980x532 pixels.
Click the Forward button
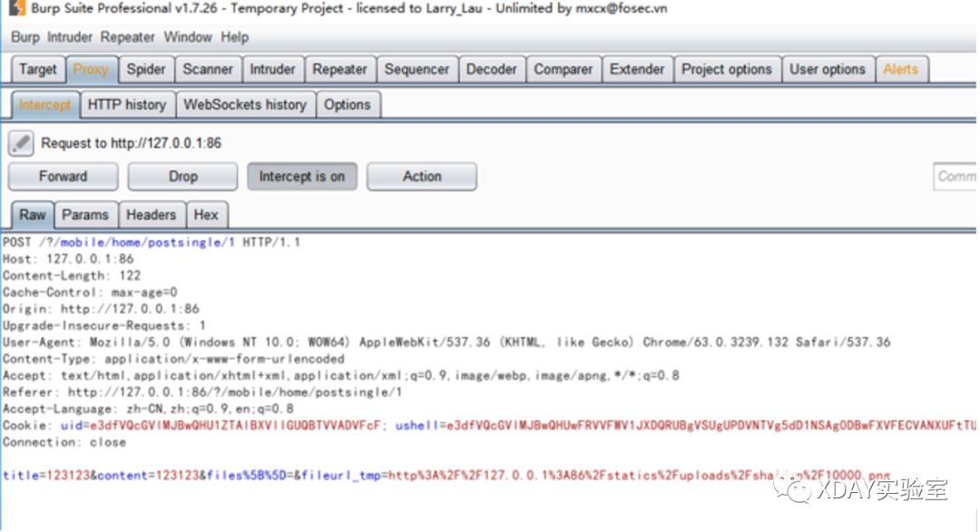pos(64,176)
